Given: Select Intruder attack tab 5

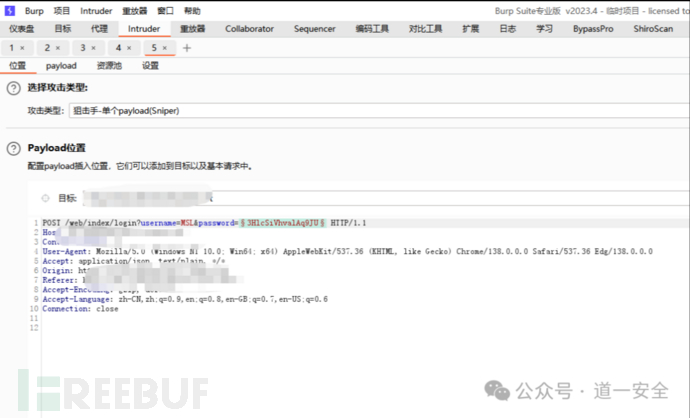Looking at the screenshot, I should (154, 48).
